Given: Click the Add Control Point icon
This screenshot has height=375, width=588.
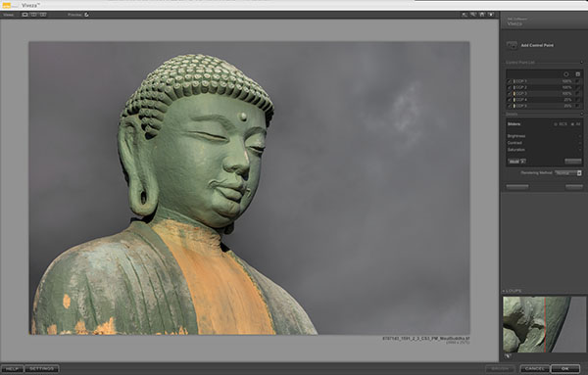Looking at the screenshot, I should click(512, 45).
